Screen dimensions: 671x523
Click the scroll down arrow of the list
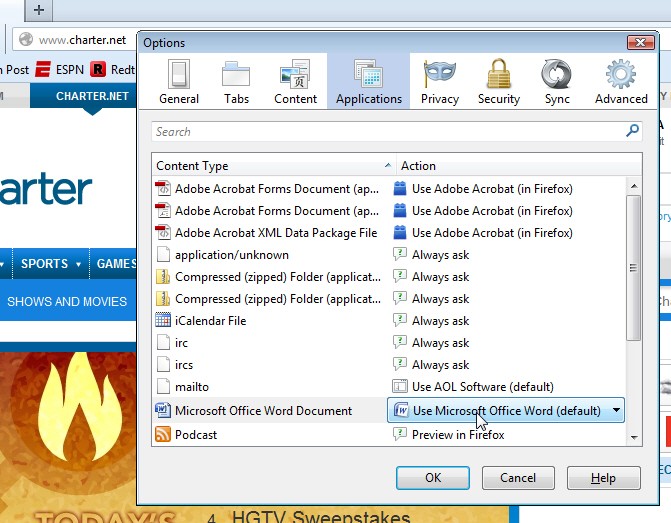point(634,437)
